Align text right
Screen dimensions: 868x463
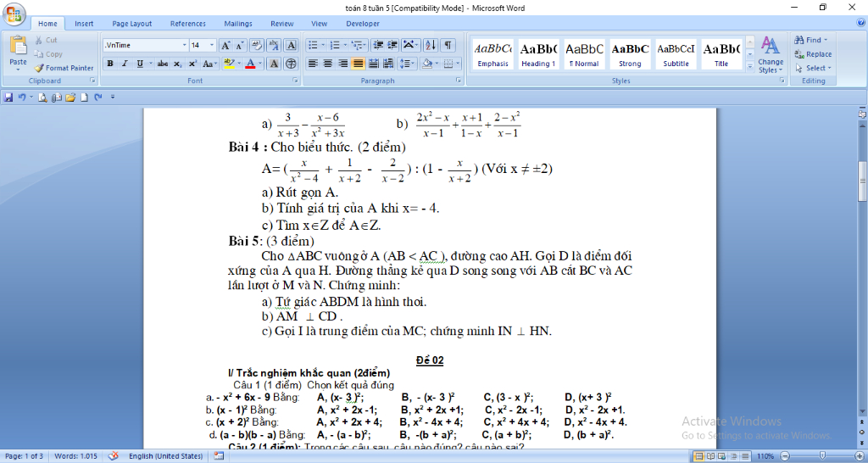(342, 64)
